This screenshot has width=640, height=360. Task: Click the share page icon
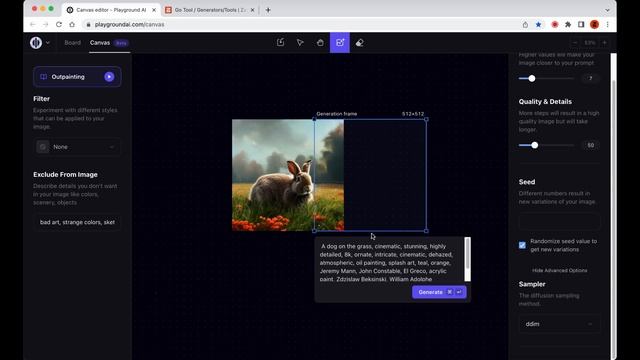point(525,24)
